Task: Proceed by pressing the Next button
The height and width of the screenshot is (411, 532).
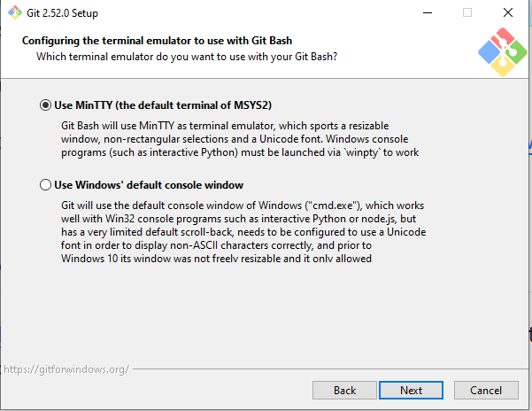Action: click(411, 390)
